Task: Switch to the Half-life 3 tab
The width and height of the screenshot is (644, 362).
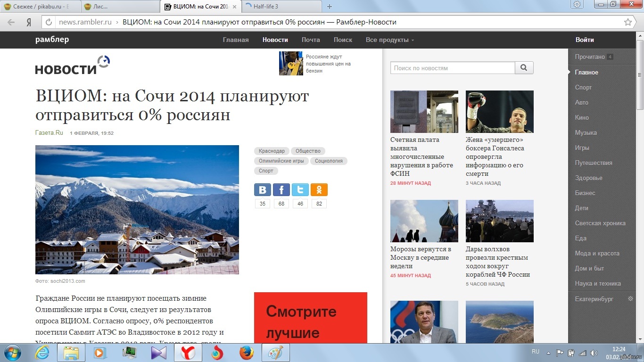Action: pos(281,7)
